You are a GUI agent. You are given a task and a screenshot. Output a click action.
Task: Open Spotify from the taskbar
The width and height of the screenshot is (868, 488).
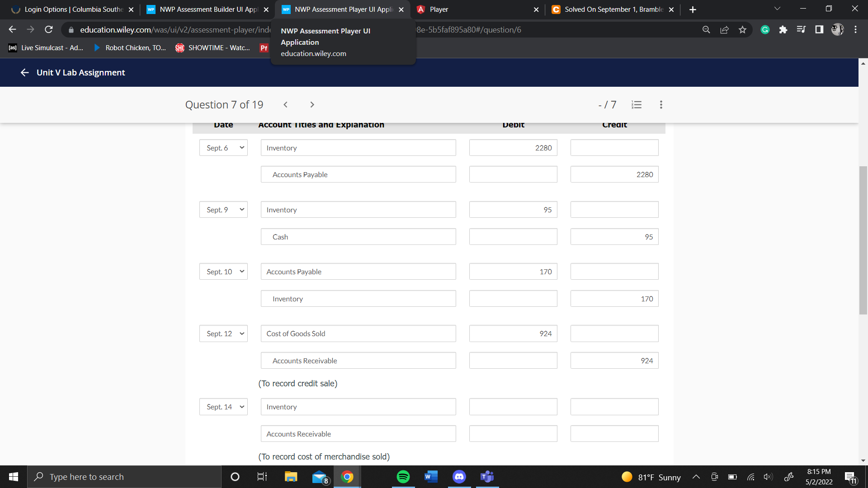click(403, 477)
